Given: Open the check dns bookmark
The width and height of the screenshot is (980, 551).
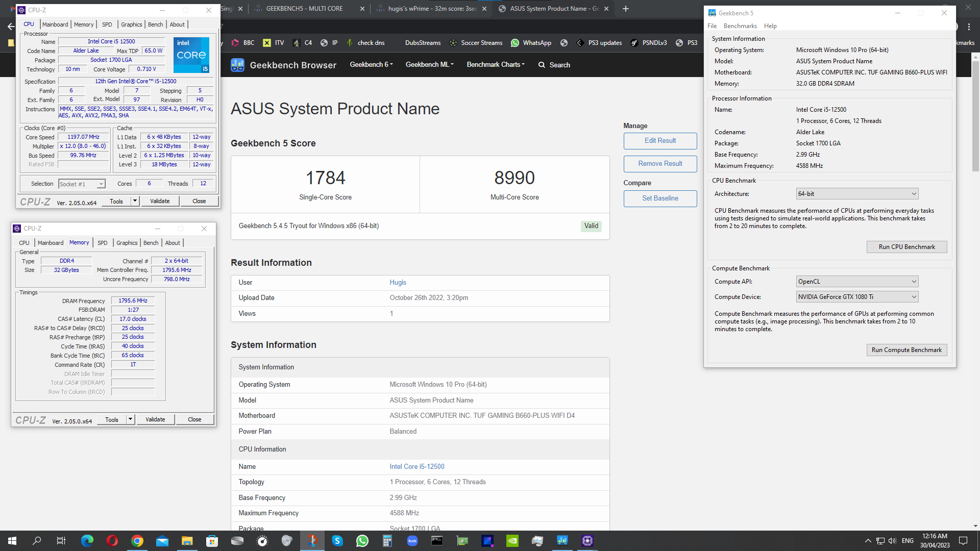Looking at the screenshot, I should click(x=365, y=43).
